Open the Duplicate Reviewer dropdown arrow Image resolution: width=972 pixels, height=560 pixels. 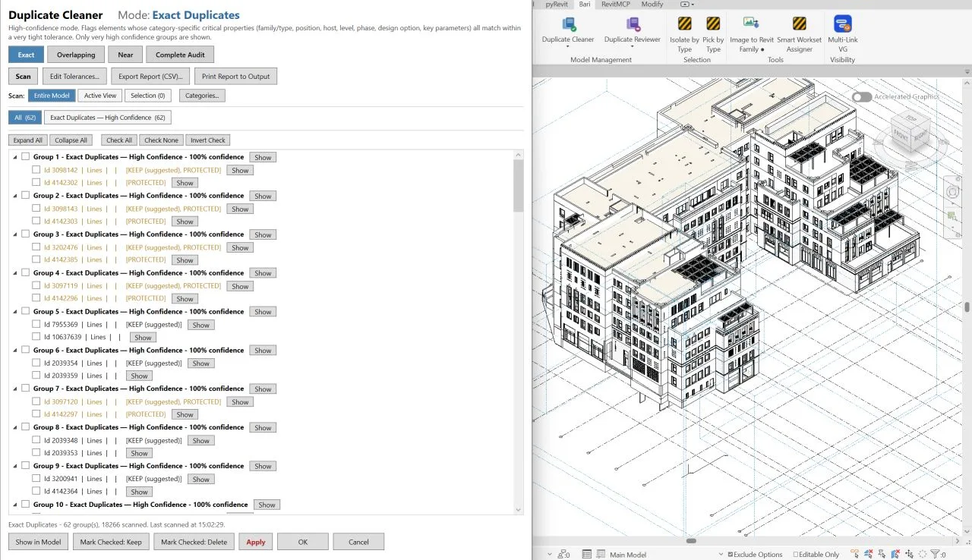632,47
